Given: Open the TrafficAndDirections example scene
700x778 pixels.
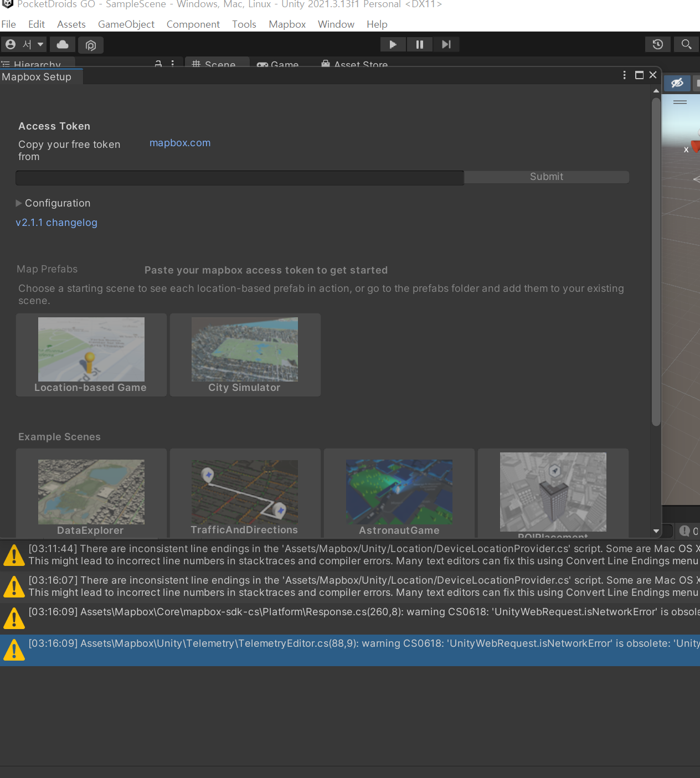Looking at the screenshot, I should (x=245, y=493).
